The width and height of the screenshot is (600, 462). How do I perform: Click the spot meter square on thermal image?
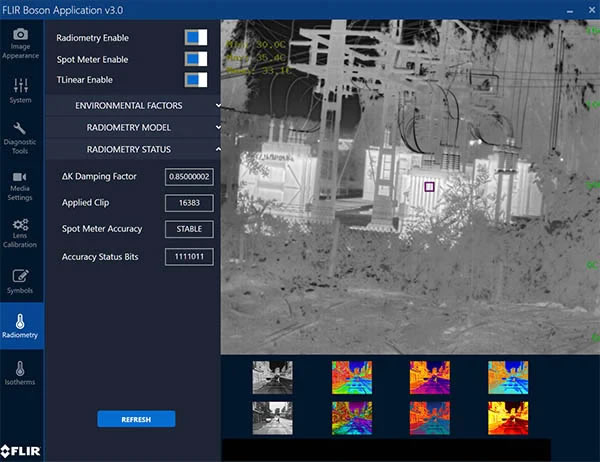429,186
